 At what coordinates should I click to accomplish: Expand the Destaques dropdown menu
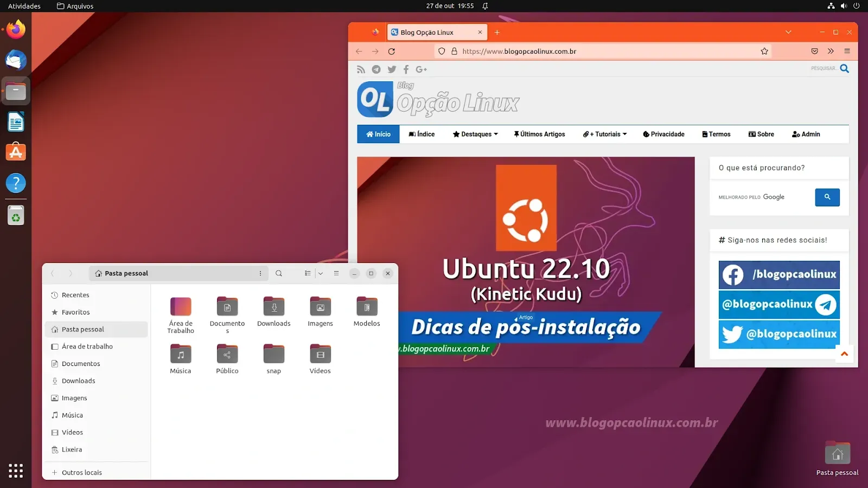[475, 134]
